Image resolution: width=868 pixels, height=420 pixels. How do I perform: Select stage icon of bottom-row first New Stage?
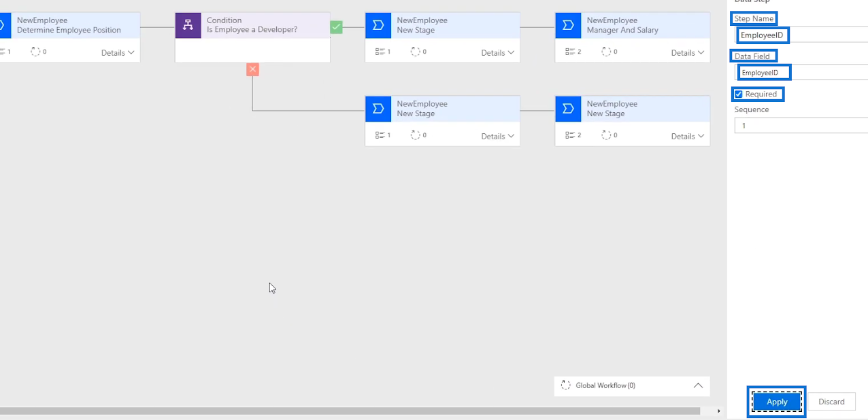coord(378,109)
